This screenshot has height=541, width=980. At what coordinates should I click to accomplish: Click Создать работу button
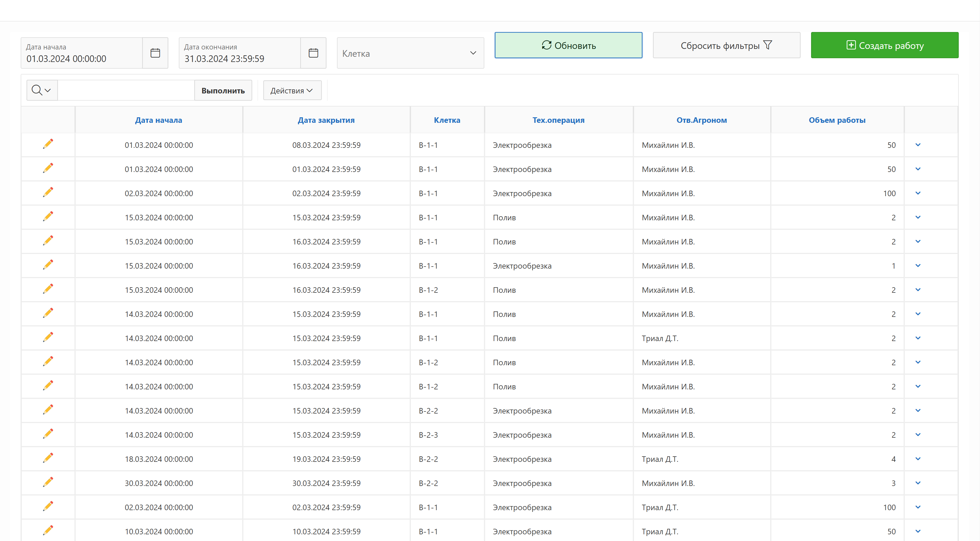pyautogui.click(x=884, y=45)
